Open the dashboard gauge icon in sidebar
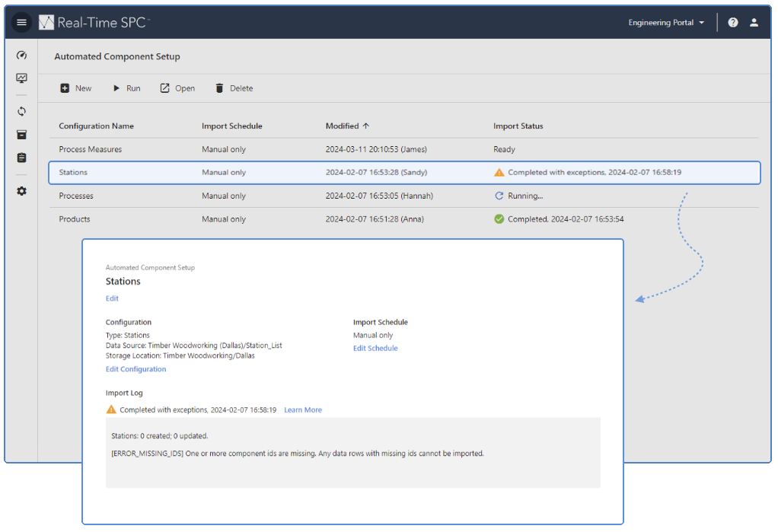The image size is (778, 532). tap(21, 55)
